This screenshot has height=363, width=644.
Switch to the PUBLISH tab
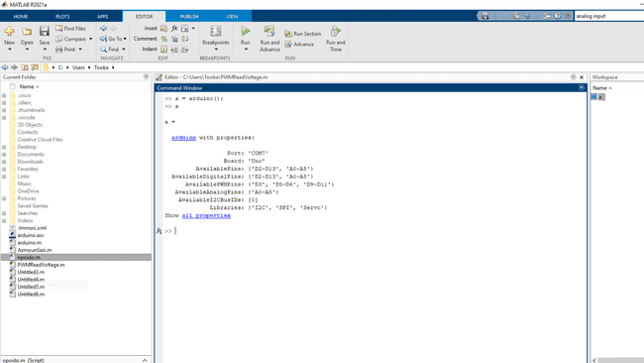click(x=189, y=17)
